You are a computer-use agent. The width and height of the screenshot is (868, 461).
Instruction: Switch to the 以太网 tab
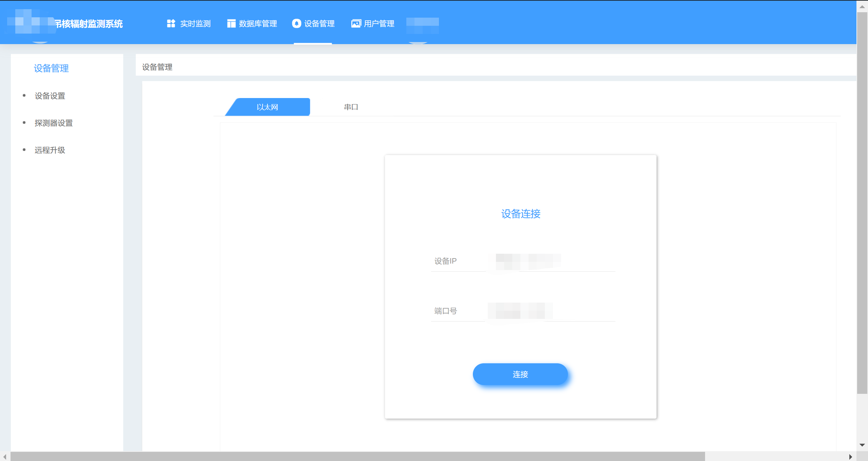[267, 107]
